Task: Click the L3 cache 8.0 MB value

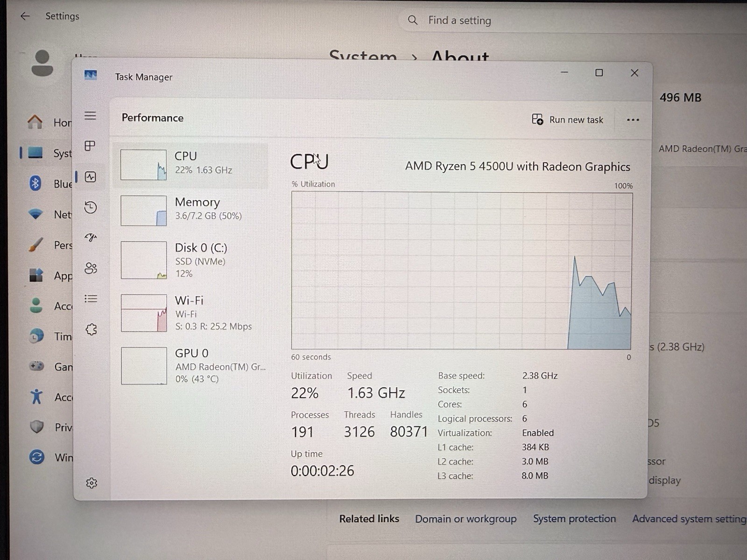Action: pos(535,476)
